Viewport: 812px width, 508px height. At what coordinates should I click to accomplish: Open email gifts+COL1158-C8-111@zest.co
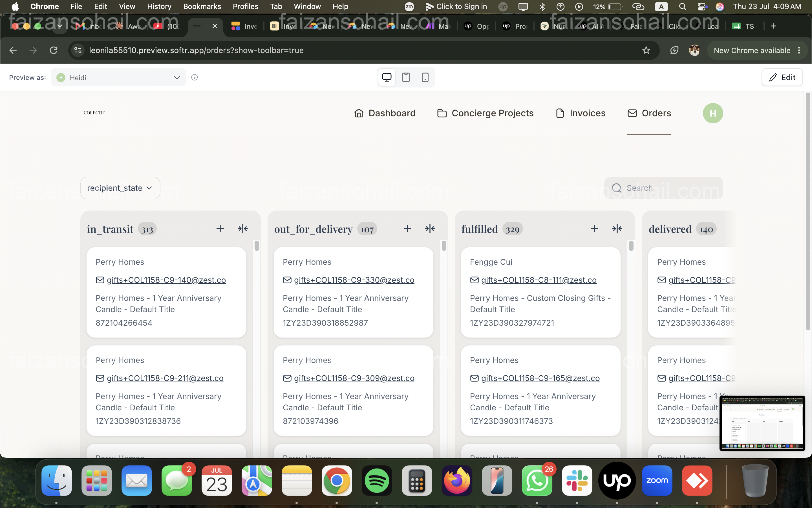click(x=539, y=280)
